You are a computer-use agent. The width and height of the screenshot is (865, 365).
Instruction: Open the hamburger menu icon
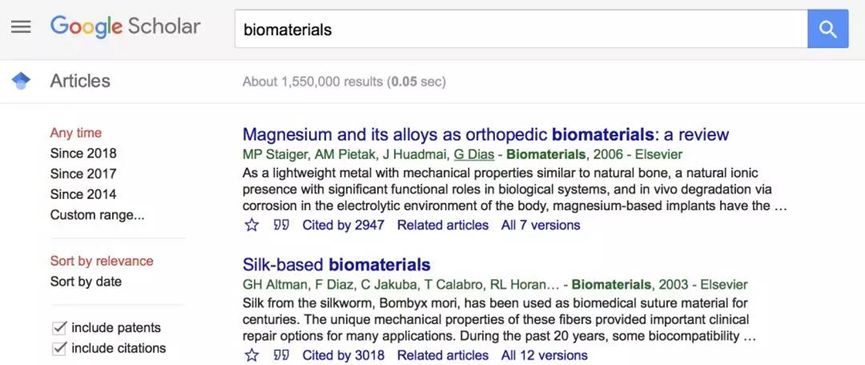click(x=21, y=27)
